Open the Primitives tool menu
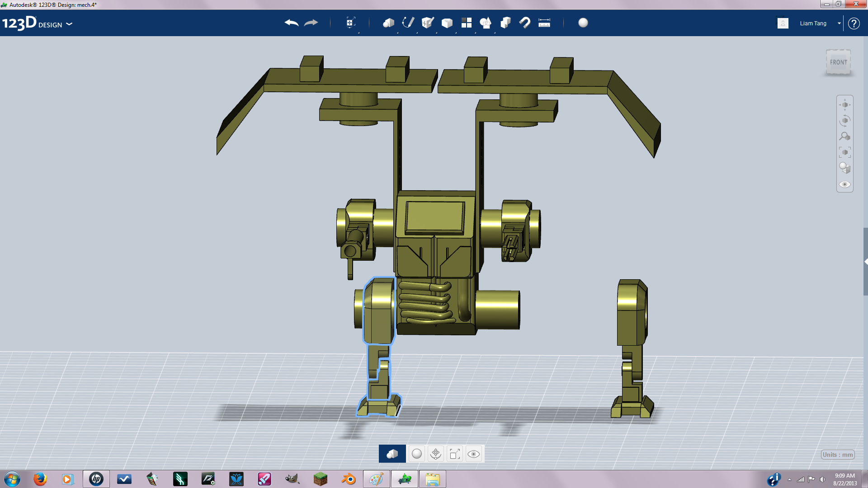 [388, 23]
